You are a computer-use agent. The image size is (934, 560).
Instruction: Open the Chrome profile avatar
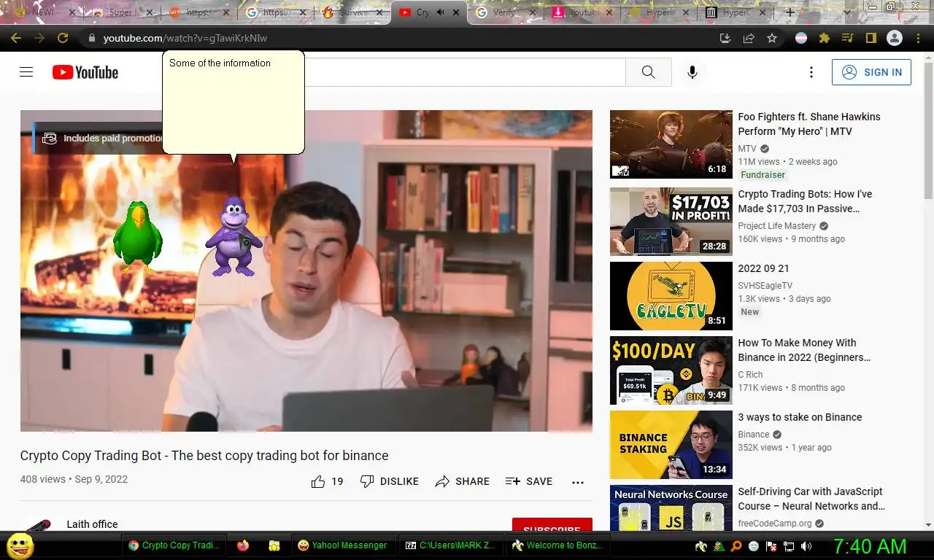(895, 38)
